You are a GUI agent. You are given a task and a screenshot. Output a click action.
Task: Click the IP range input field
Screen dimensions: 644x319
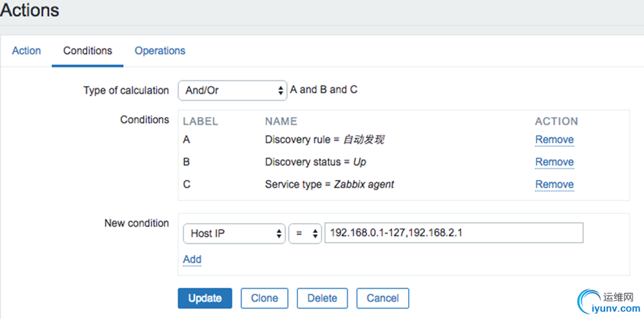click(x=454, y=233)
